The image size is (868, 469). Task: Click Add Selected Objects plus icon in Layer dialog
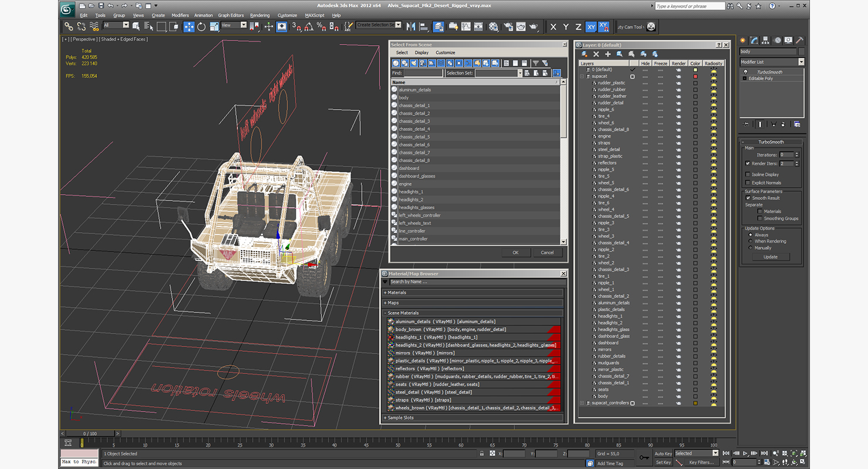tap(608, 54)
